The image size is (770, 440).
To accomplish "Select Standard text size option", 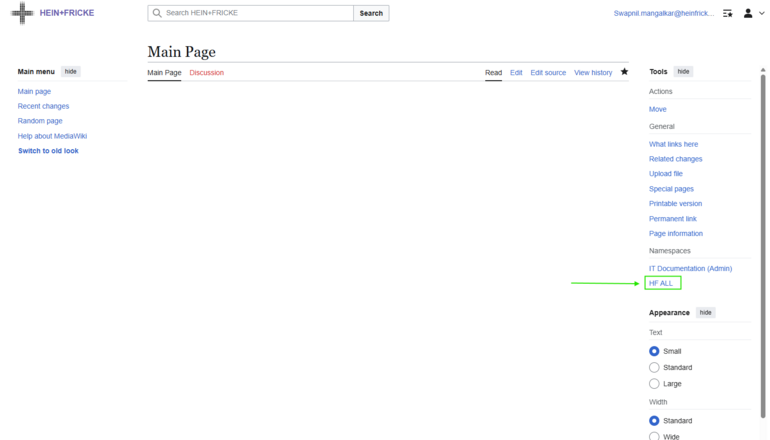I will coord(654,367).
